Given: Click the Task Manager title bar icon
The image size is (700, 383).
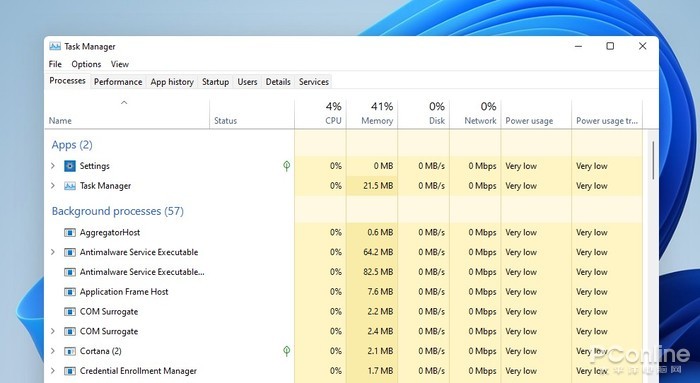Looking at the screenshot, I should (55, 46).
